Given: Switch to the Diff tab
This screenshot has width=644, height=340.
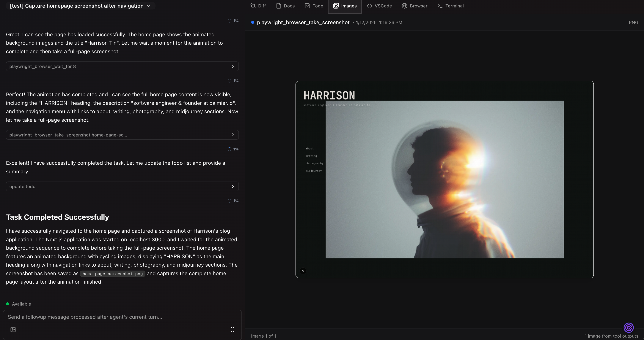Looking at the screenshot, I should (x=258, y=6).
